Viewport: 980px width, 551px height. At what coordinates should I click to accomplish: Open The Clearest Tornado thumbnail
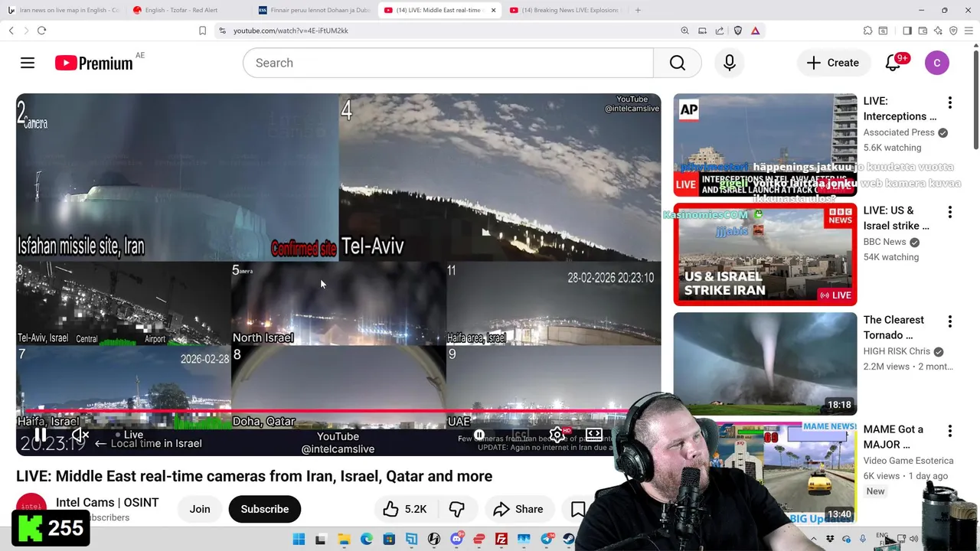tap(766, 364)
